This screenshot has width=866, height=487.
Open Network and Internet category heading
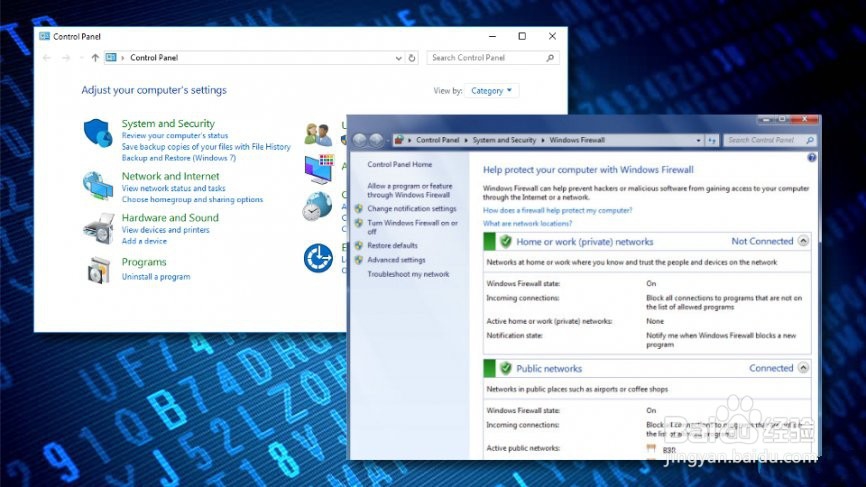coord(170,176)
